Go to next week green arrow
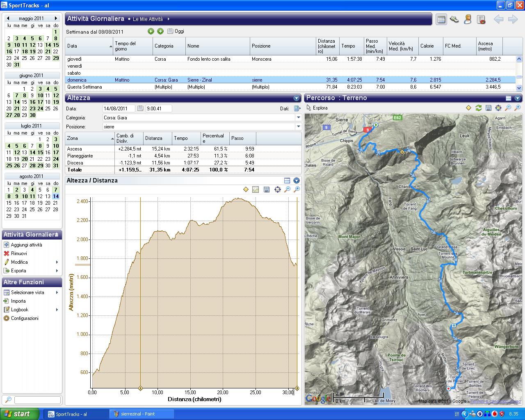 click(160, 31)
